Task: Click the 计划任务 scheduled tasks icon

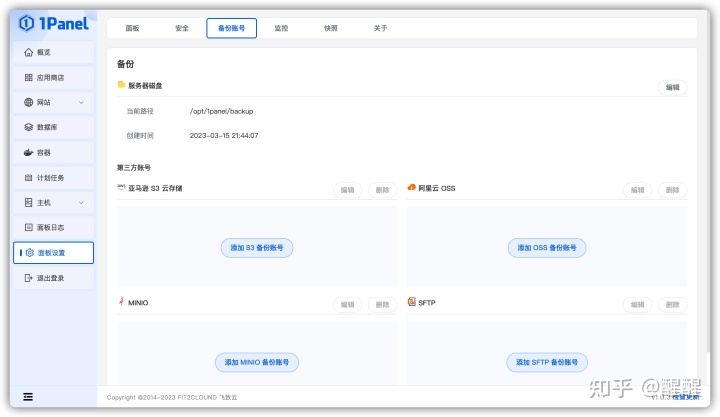Action: click(28, 178)
